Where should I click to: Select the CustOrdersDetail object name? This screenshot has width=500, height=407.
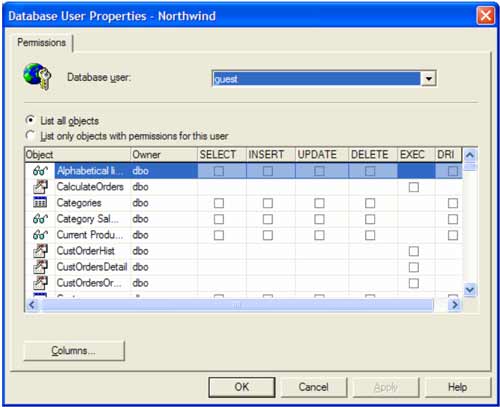click(x=92, y=267)
